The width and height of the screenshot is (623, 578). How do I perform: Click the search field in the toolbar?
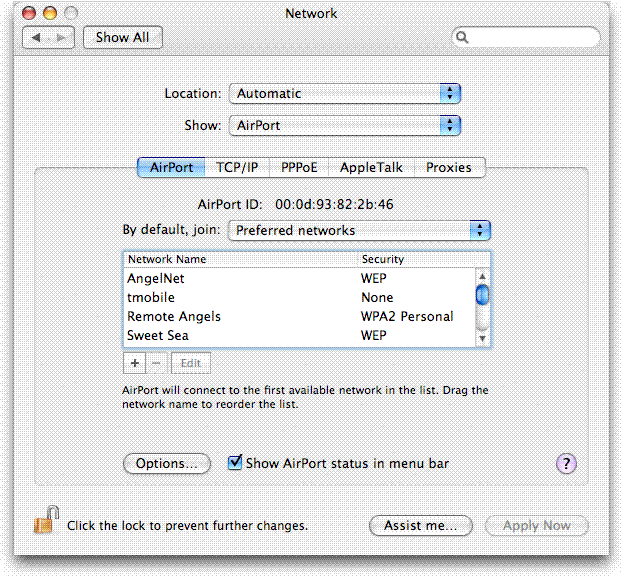tap(526, 37)
